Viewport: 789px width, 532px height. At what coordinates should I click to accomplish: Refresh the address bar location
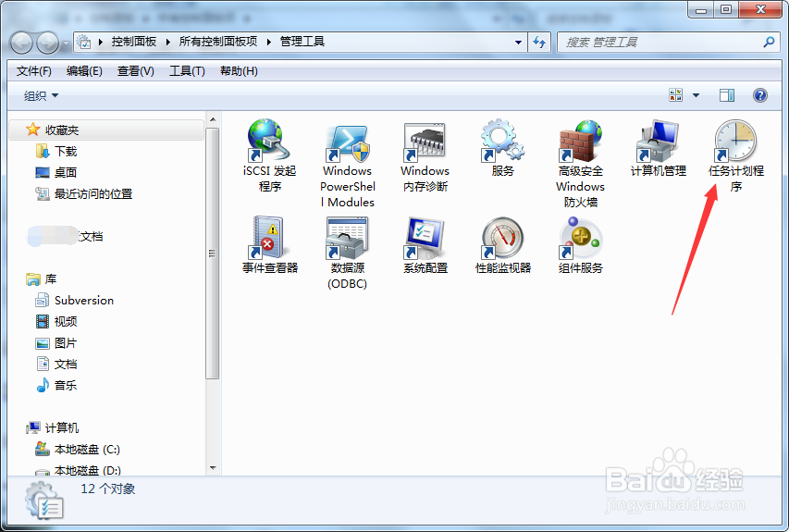coord(539,43)
